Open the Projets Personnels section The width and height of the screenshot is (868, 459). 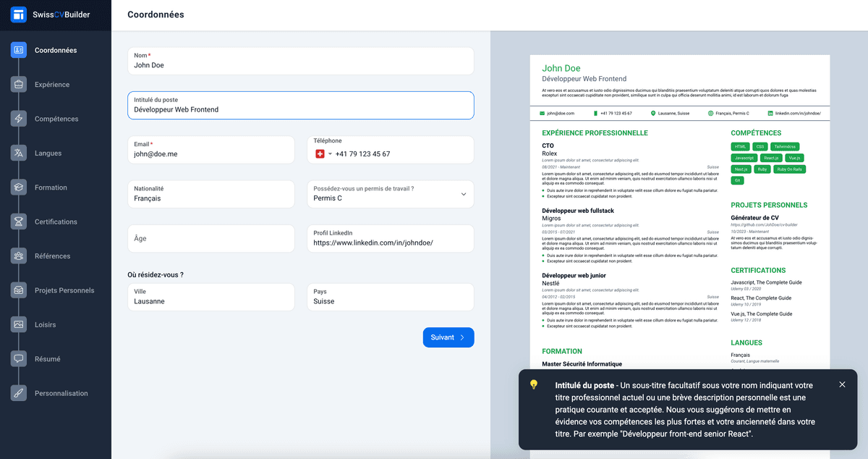pos(64,290)
